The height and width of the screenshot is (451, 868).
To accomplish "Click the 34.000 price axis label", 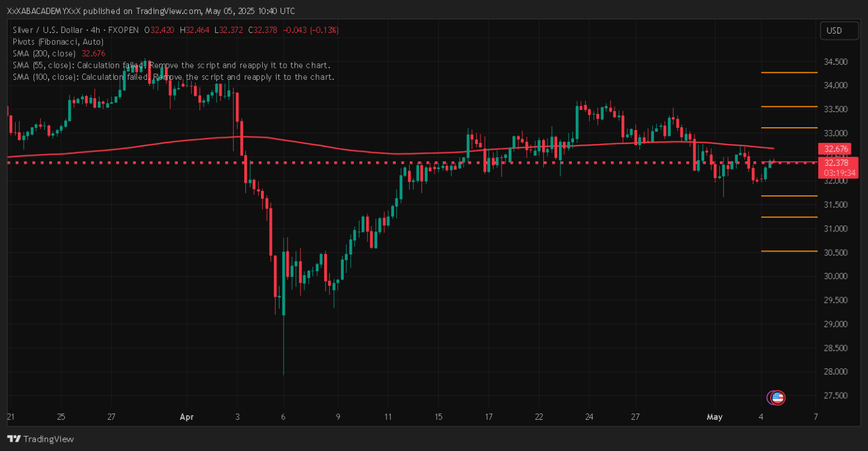I will point(836,86).
